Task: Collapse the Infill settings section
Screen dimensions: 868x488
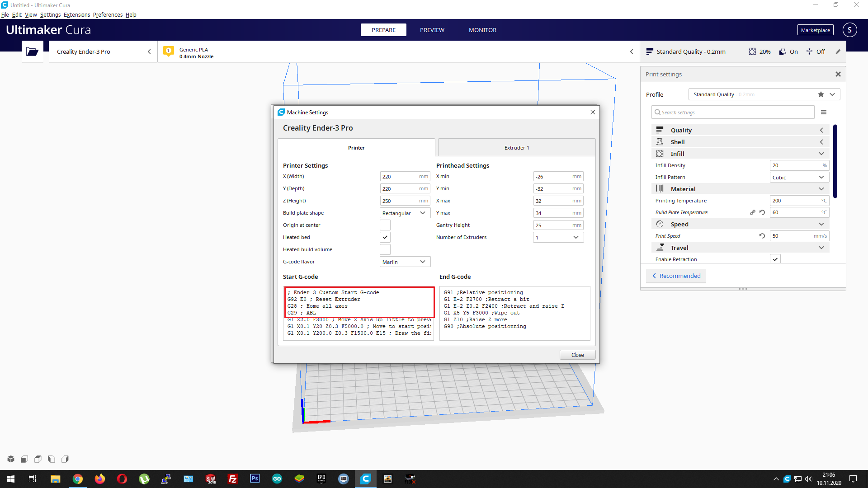Action: click(741, 154)
